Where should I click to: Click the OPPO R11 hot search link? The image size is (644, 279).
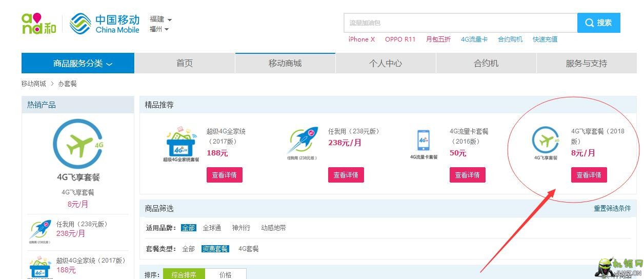point(400,39)
